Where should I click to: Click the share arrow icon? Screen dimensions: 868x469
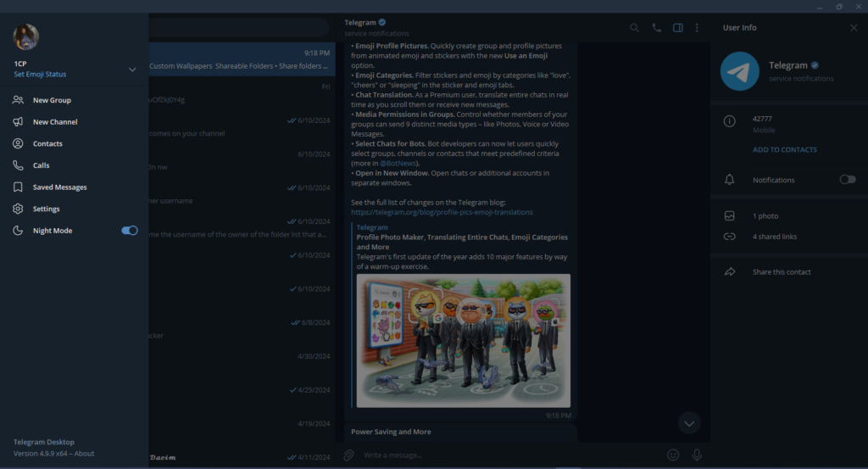(730, 272)
